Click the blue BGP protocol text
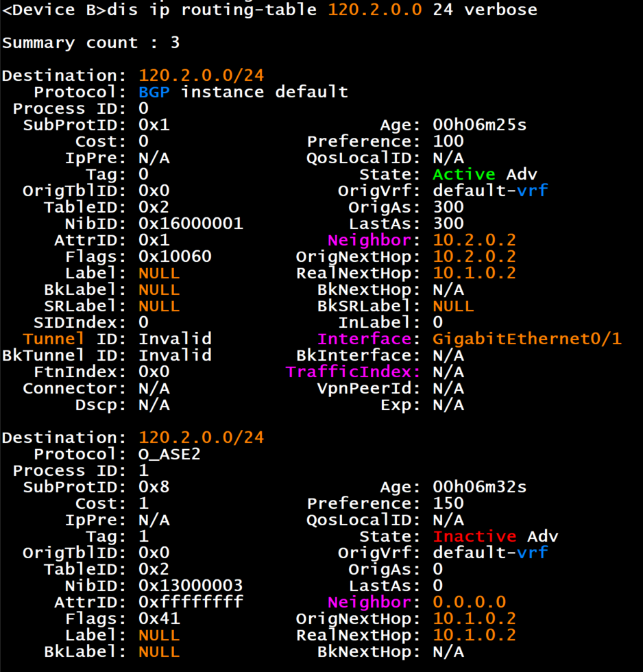643x672 pixels. click(x=154, y=92)
